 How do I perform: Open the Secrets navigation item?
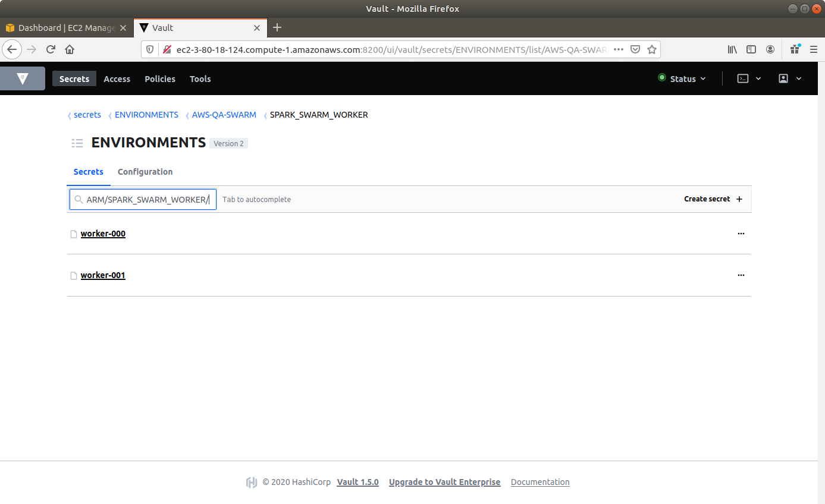pyautogui.click(x=74, y=78)
